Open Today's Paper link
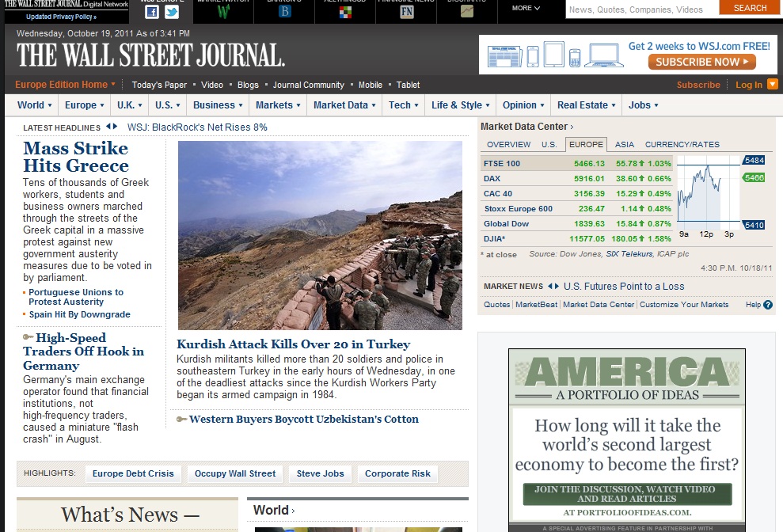Screen dimensions: 783x532 coord(159,85)
